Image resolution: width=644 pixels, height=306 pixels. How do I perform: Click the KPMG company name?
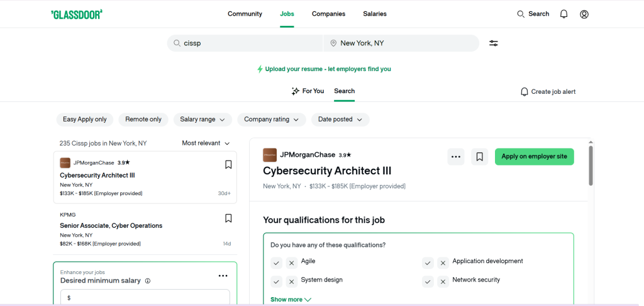(x=68, y=215)
